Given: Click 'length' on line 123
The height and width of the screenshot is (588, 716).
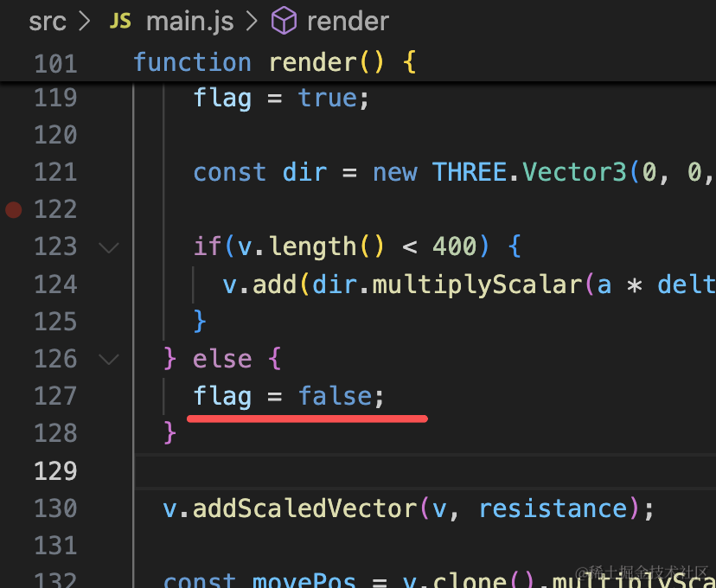Looking at the screenshot, I should click(313, 248).
